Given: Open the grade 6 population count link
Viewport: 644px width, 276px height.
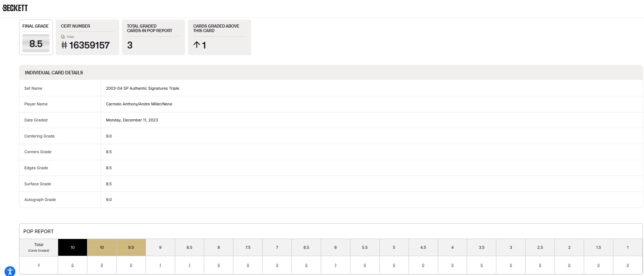Looking at the screenshot, I should pyautogui.click(x=335, y=265).
